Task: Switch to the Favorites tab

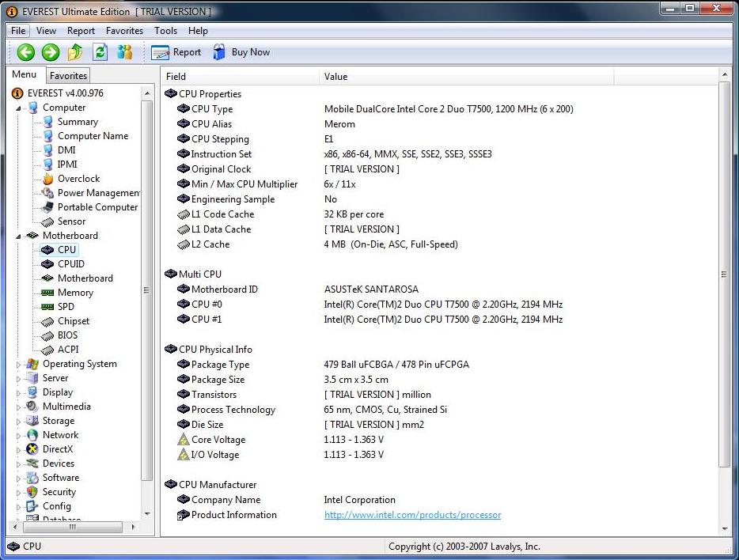Action: (x=68, y=75)
